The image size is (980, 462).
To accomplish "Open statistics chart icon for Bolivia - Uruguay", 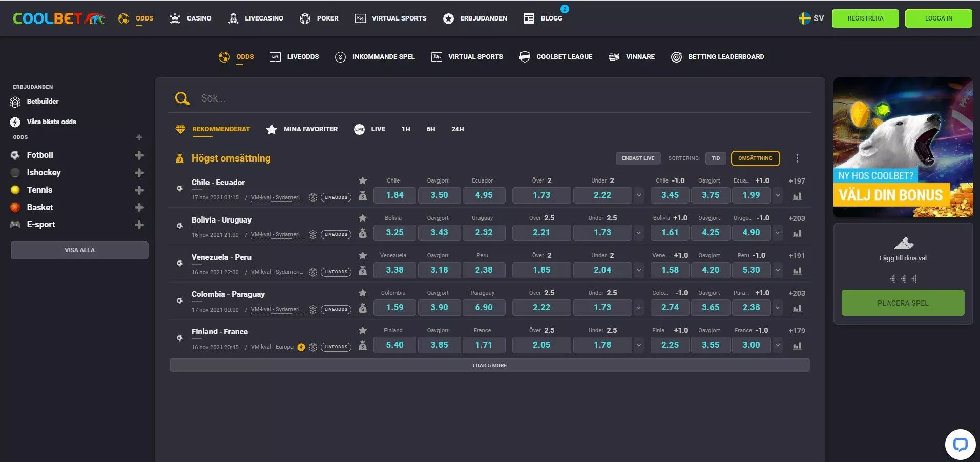I will pos(797,233).
